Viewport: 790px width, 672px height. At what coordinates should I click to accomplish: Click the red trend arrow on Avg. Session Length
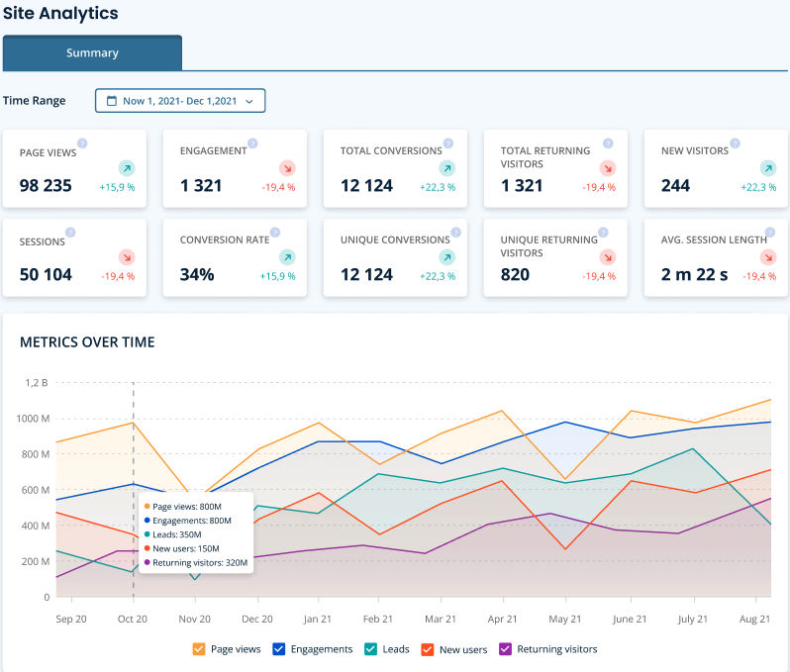tap(768, 257)
